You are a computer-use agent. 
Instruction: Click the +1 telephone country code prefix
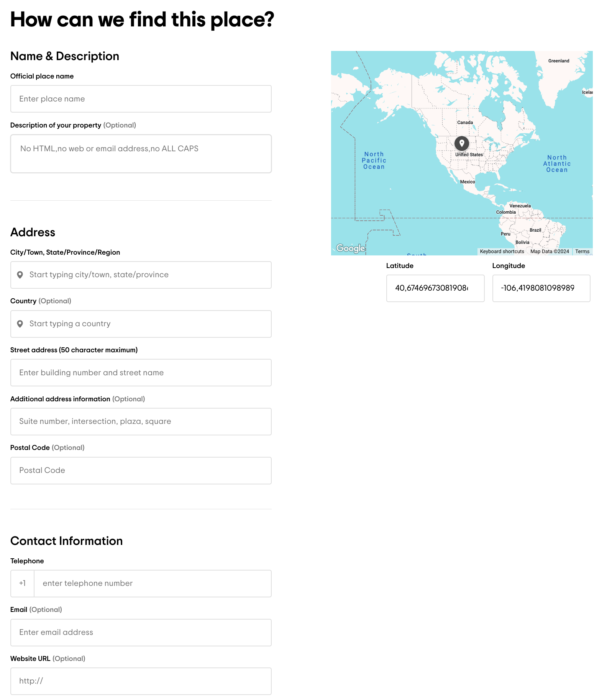(x=23, y=584)
